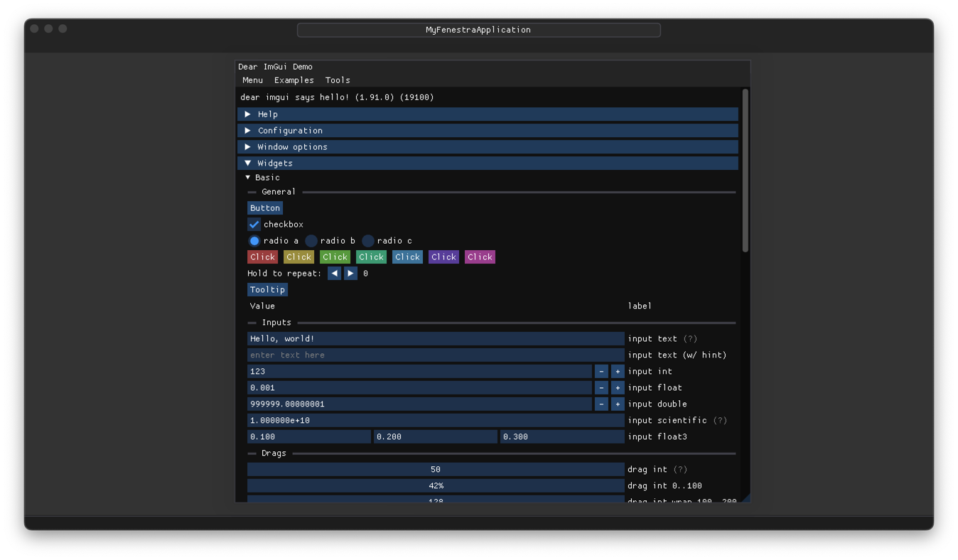Click the red Click button
Viewport: 958px width, 560px height.
pyautogui.click(x=262, y=257)
